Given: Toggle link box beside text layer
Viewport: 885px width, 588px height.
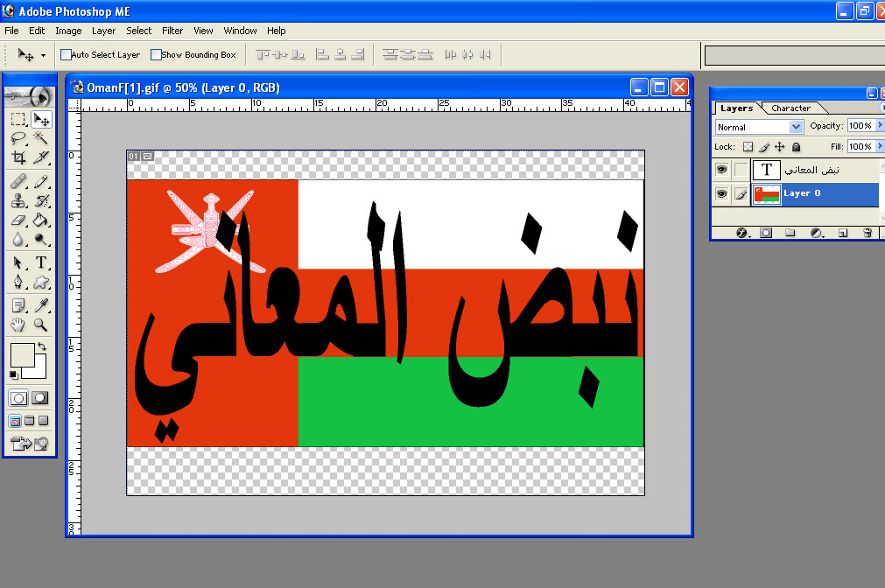Looking at the screenshot, I should (741, 169).
